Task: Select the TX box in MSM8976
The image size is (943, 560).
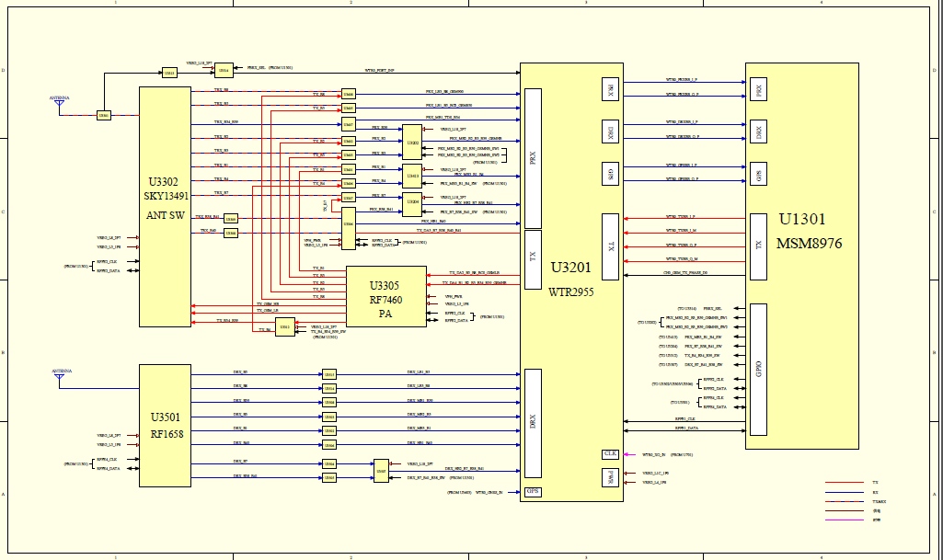Action: [x=758, y=246]
